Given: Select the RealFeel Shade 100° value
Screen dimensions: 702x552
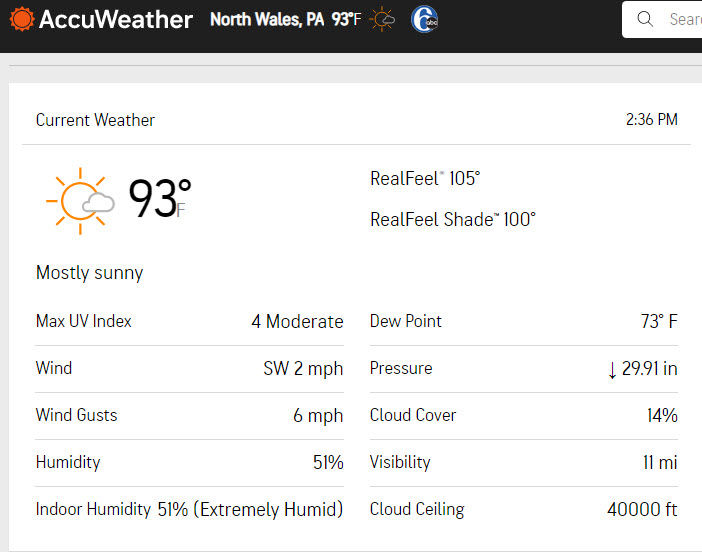Looking at the screenshot, I should (453, 219).
